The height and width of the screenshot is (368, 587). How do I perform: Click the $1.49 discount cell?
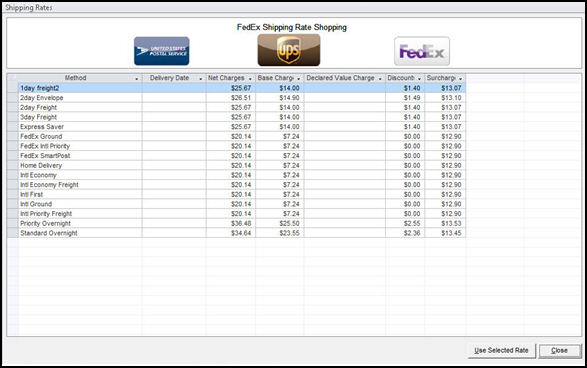[405, 98]
